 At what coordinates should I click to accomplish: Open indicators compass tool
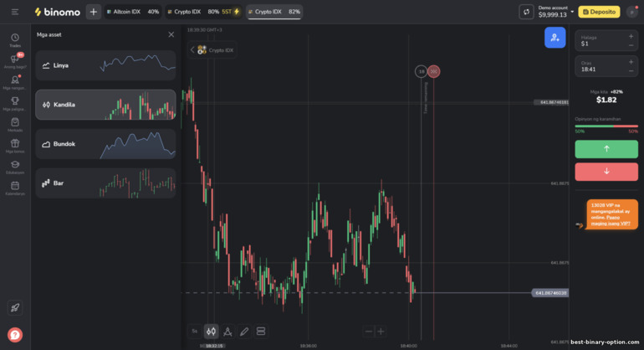(x=227, y=331)
